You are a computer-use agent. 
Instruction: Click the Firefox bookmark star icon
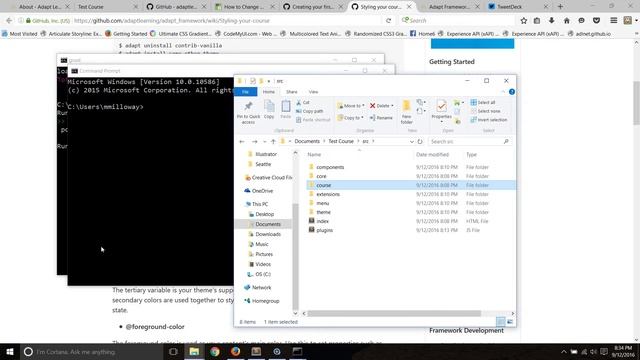pos(524,20)
